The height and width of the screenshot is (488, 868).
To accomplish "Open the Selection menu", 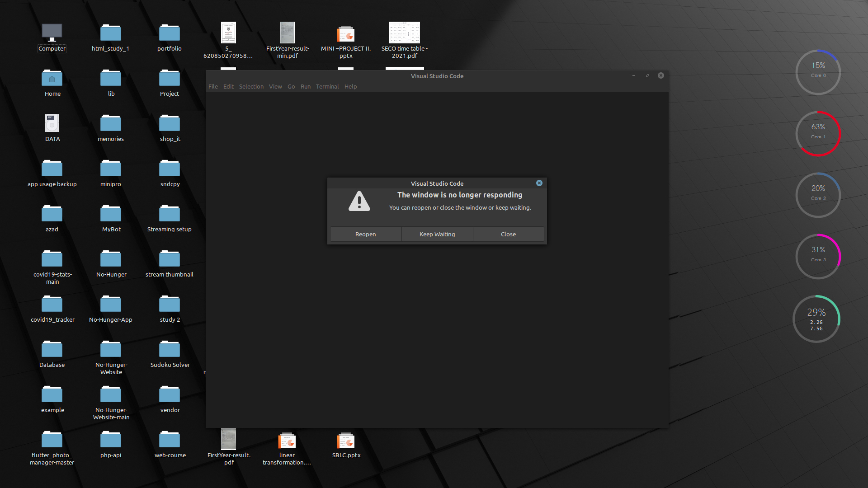I will coord(251,86).
